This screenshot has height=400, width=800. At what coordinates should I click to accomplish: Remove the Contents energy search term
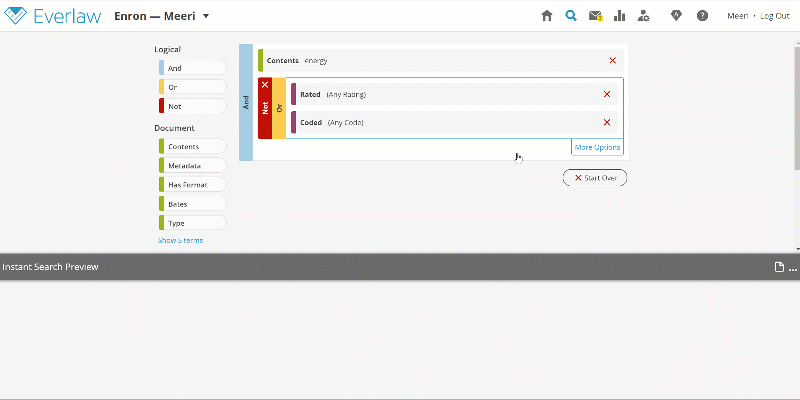pyautogui.click(x=613, y=60)
